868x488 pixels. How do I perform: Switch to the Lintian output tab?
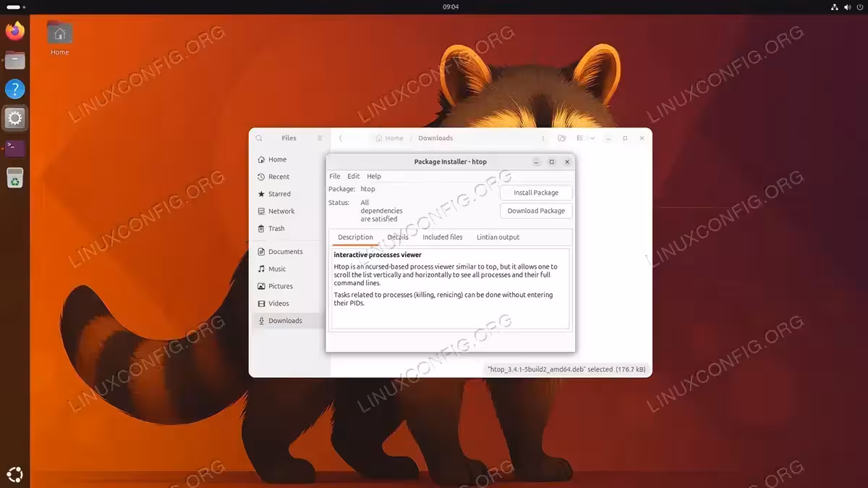[498, 237]
